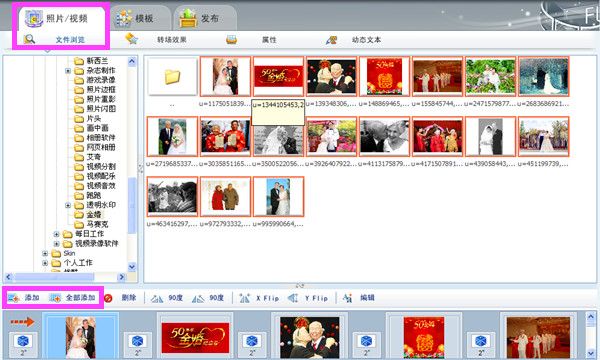Viewport: 600px width, 360px height.
Task: Click the 文件浏览 magnifier icon
Action: [29, 39]
